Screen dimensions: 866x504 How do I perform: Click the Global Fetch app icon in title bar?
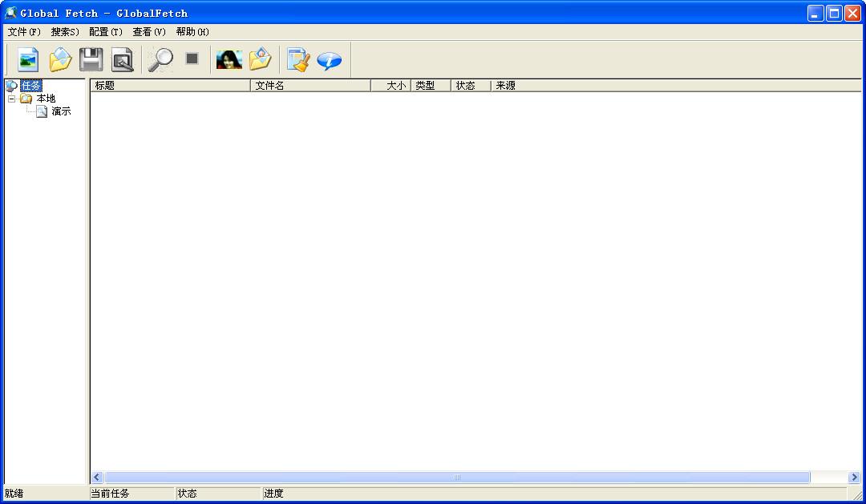pos(10,13)
